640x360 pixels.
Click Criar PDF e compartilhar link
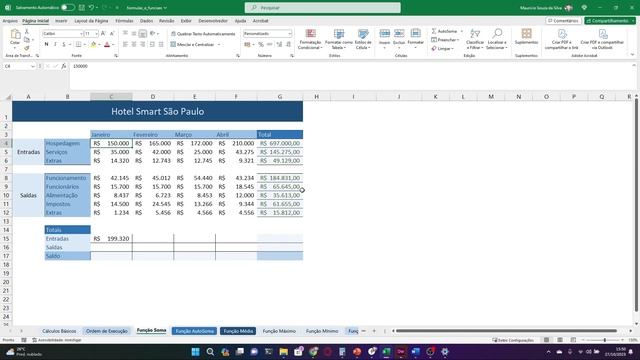[x=562, y=39]
